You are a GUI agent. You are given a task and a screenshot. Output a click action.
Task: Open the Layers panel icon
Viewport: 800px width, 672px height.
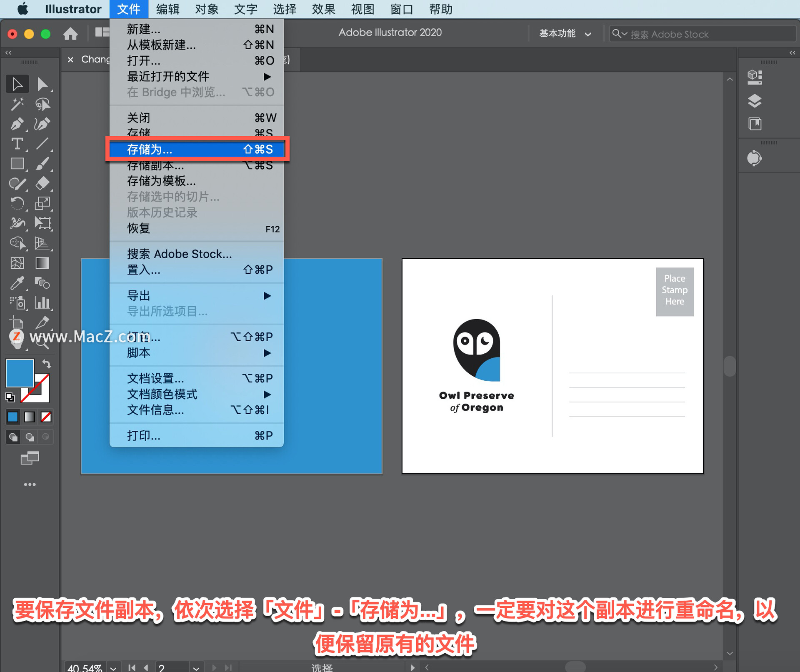[x=754, y=101]
